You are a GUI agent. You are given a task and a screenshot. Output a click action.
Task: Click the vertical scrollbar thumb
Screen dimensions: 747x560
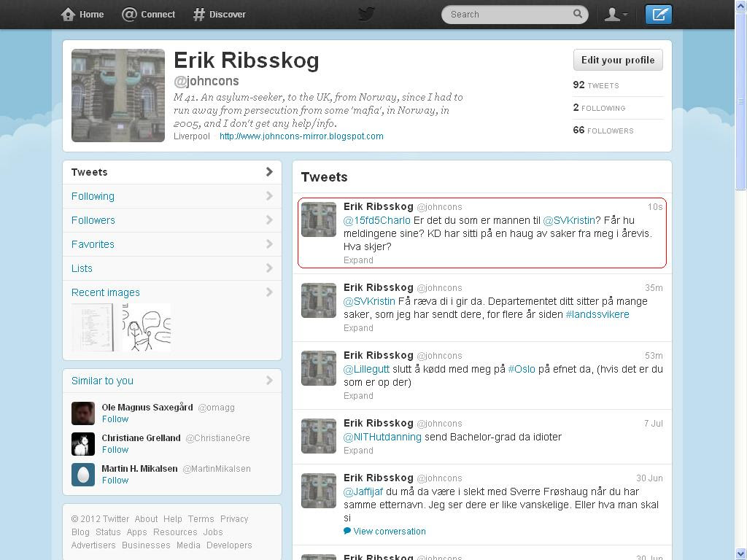point(741,101)
